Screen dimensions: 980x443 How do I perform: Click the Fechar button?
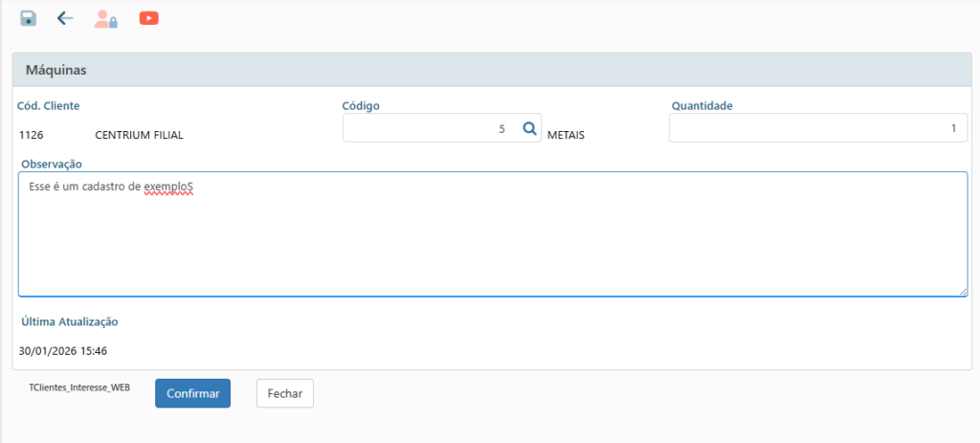pyautogui.click(x=284, y=393)
